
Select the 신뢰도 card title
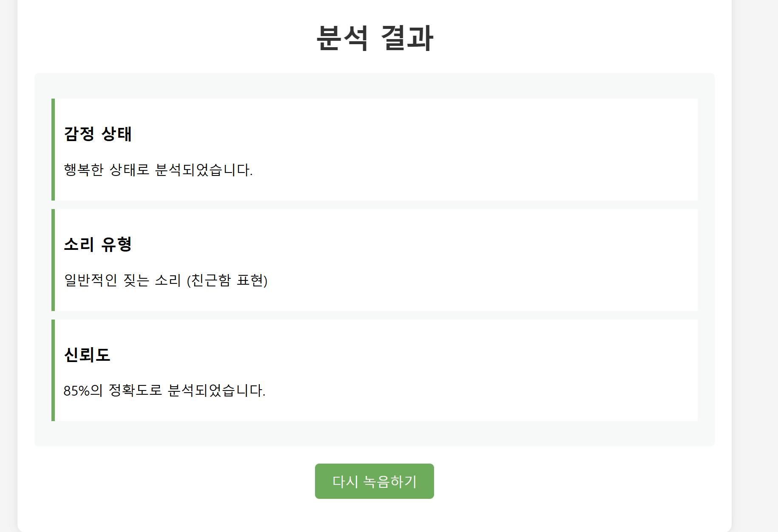pyautogui.click(x=87, y=355)
